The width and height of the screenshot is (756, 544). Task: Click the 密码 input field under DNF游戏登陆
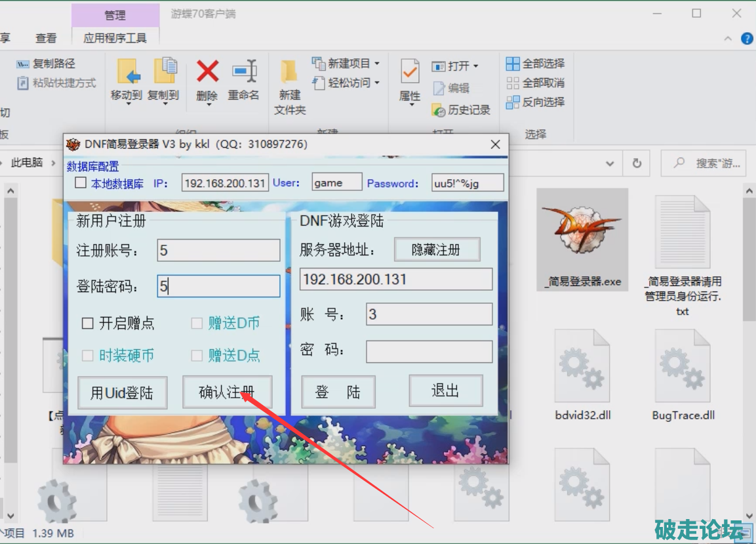tap(429, 352)
